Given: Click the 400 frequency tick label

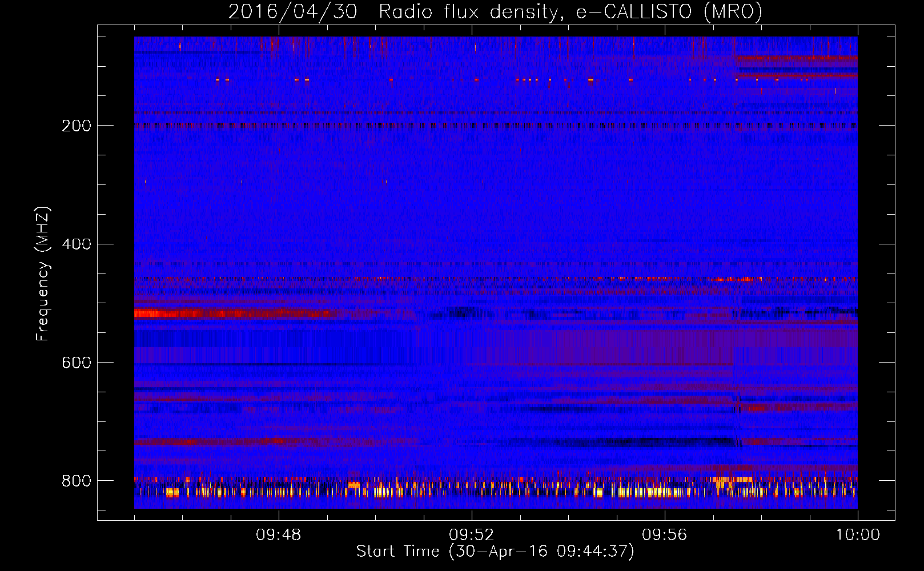Looking at the screenshot, I should point(77,244).
